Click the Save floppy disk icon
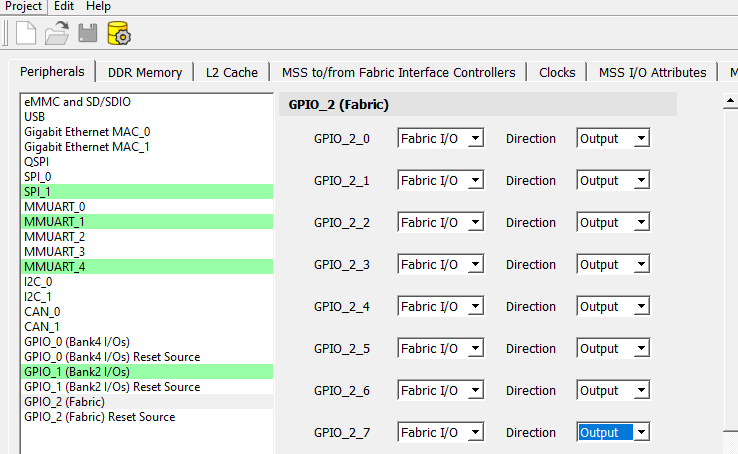This screenshot has width=738, height=454. point(88,33)
